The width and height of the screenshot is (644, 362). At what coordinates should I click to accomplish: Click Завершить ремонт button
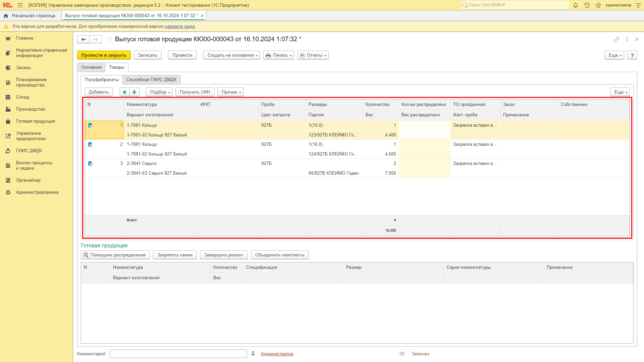[x=224, y=255]
